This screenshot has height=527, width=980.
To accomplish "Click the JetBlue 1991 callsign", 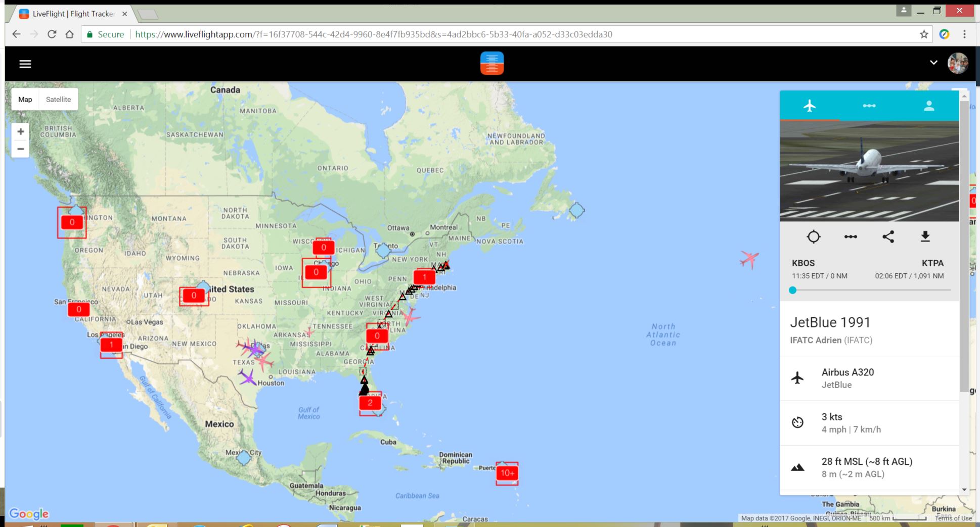I will [830, 322].
